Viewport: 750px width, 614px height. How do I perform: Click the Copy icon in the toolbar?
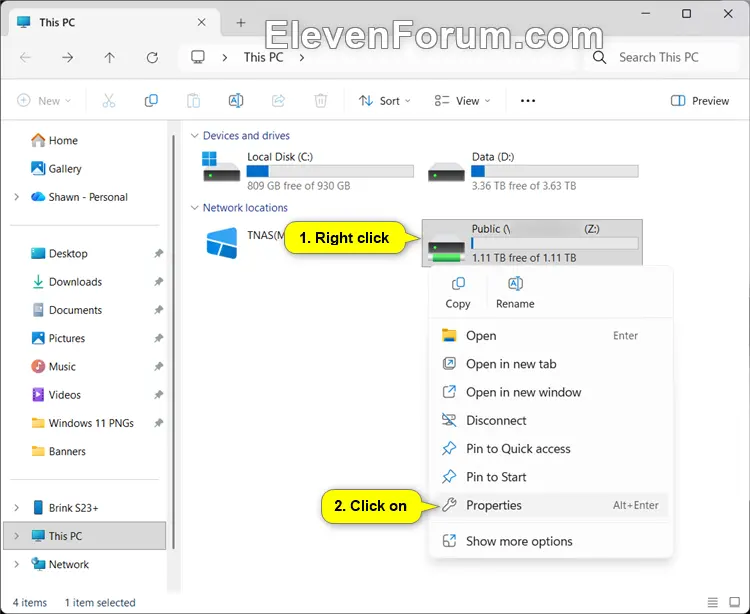point(151,101)
